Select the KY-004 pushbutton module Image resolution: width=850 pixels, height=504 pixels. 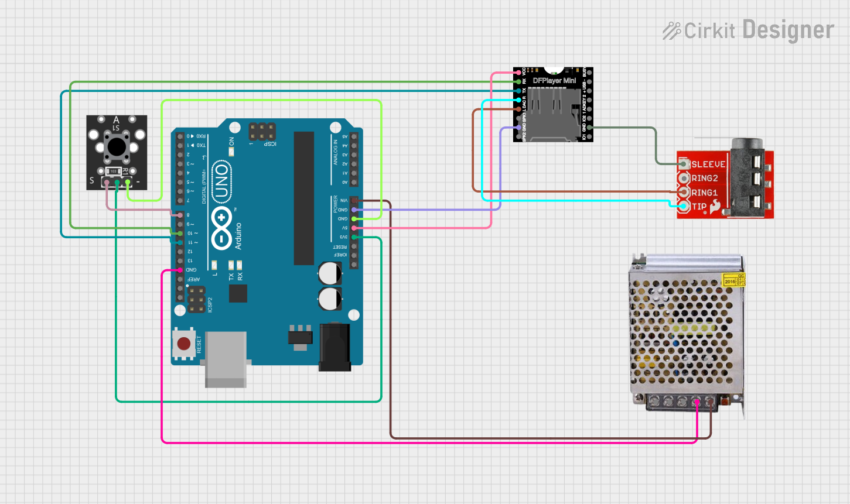click(x=117, y=152)
